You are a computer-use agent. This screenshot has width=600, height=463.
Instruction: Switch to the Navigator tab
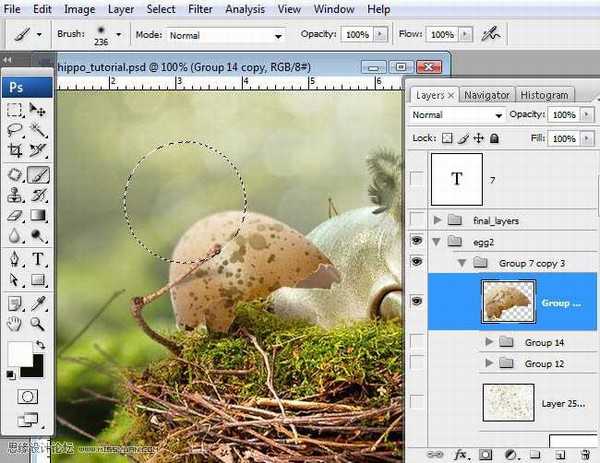tap(488, 95)
